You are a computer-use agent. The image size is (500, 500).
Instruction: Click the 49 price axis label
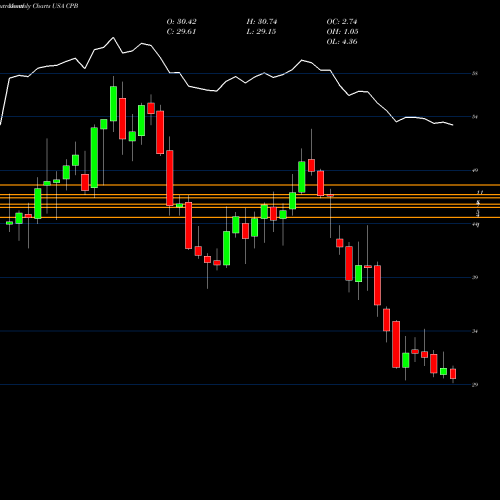[475, 170]
